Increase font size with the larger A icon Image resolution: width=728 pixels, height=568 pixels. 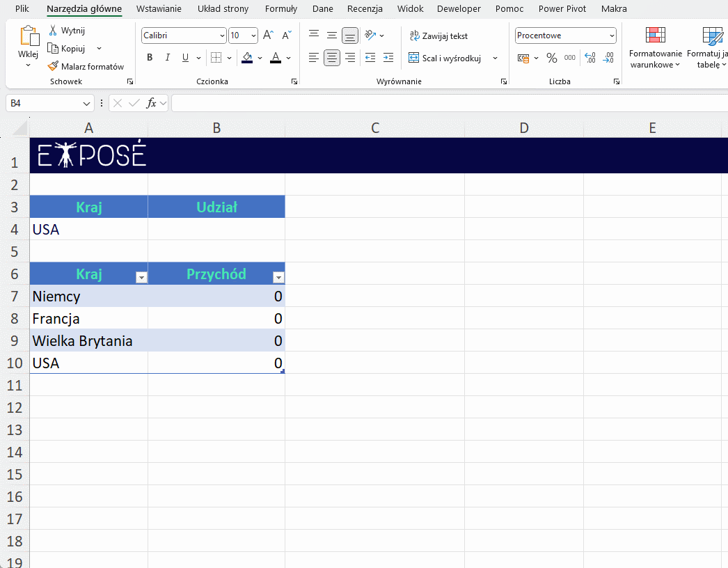(269, 35)
